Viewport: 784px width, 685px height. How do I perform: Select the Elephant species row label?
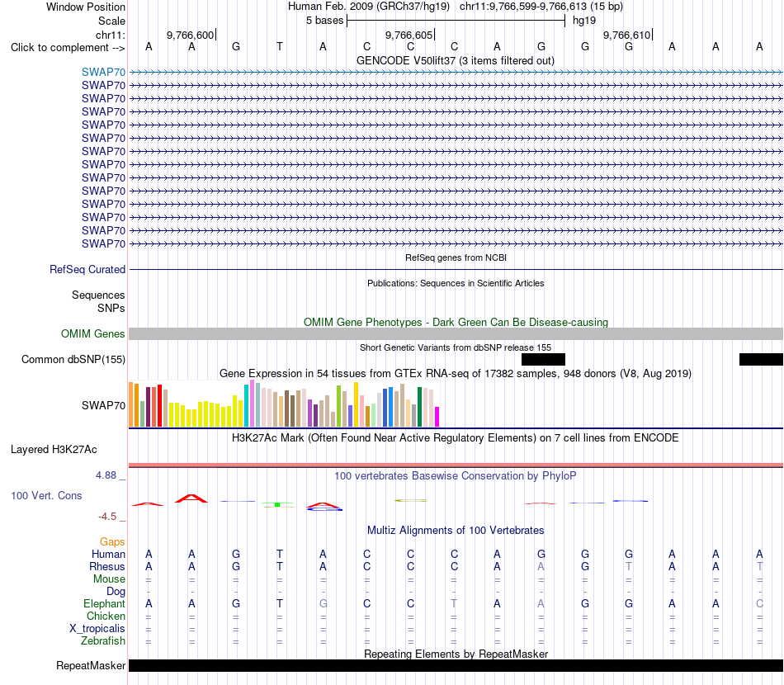coord(104,603)
